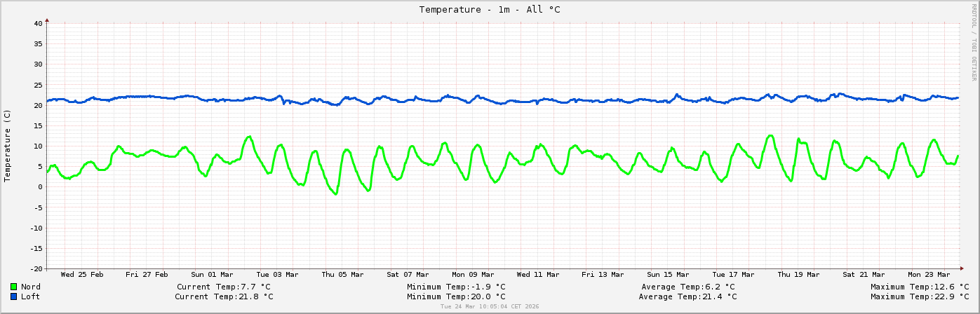This screenshot has width=980, height=314.
Task: Click the 'Temperature (C)' vertical axis label
Action: coord(8,146)
